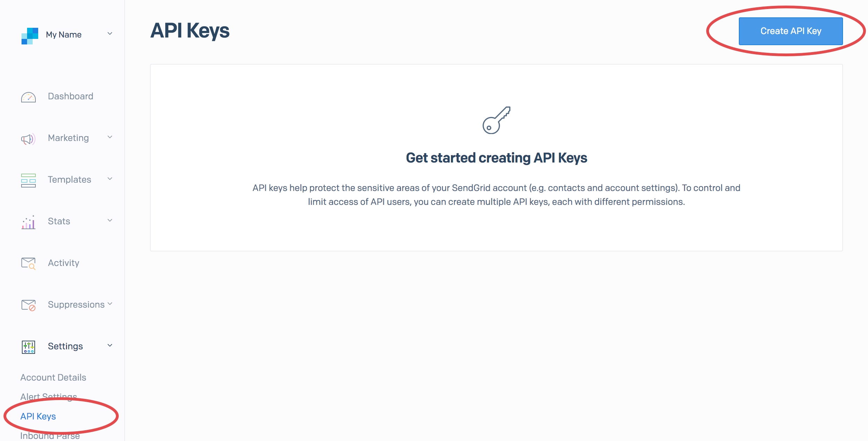Click the Dashboard icon in sidebar
The height and width of the screenshot is (441, 868).
pyautogui.click(x=28, y=95)
